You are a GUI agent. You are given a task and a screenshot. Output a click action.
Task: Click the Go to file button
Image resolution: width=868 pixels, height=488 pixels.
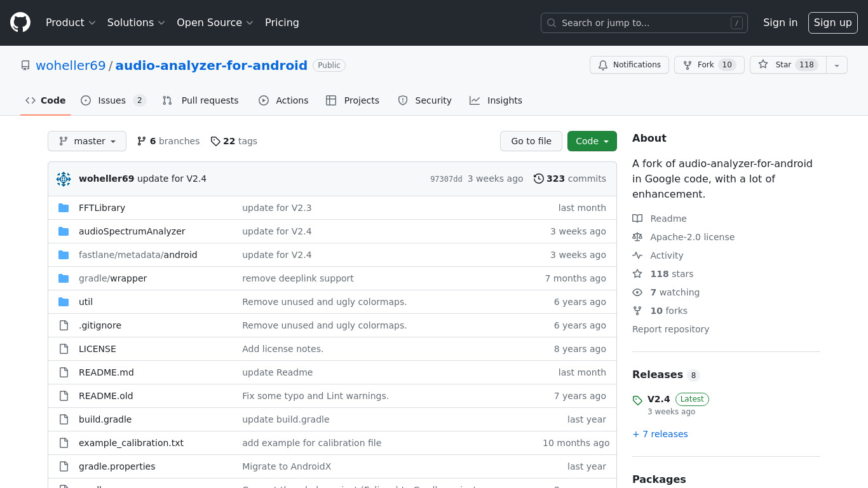pyautogui.click(x=531, y=141)
